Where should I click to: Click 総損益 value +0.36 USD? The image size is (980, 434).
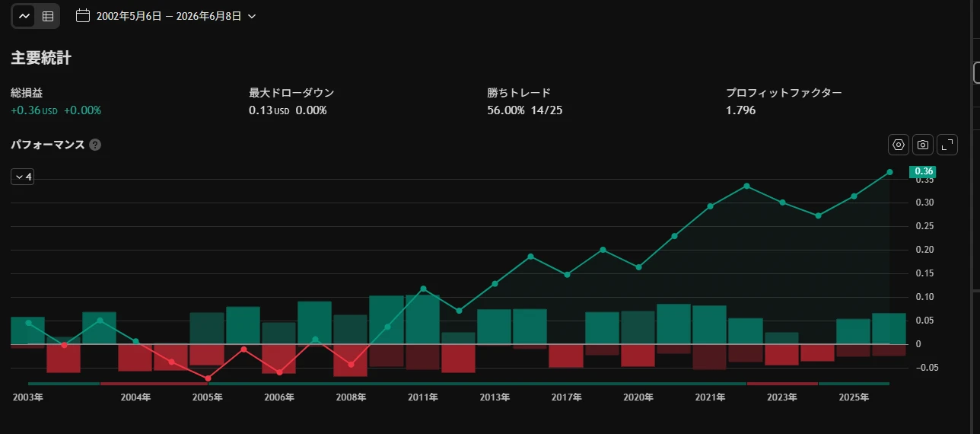pyautogui.click(x=34, y=110)
